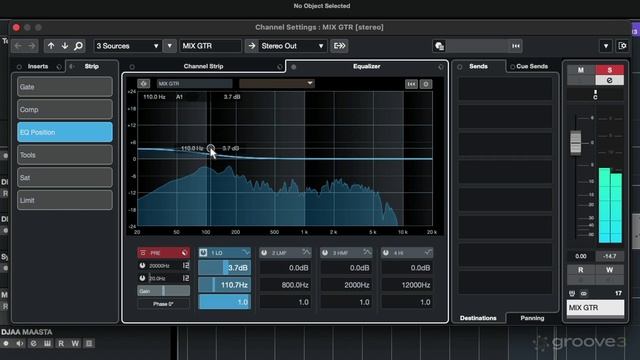This screenshot has height=360, width=640.
Task: Select the Tools strip module
Action: pos(65,155)
